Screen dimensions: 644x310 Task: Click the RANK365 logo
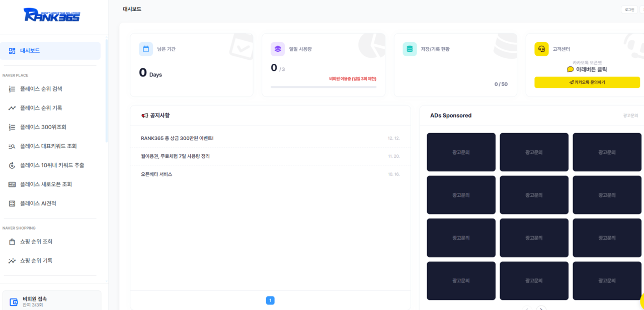coord(51,15)
